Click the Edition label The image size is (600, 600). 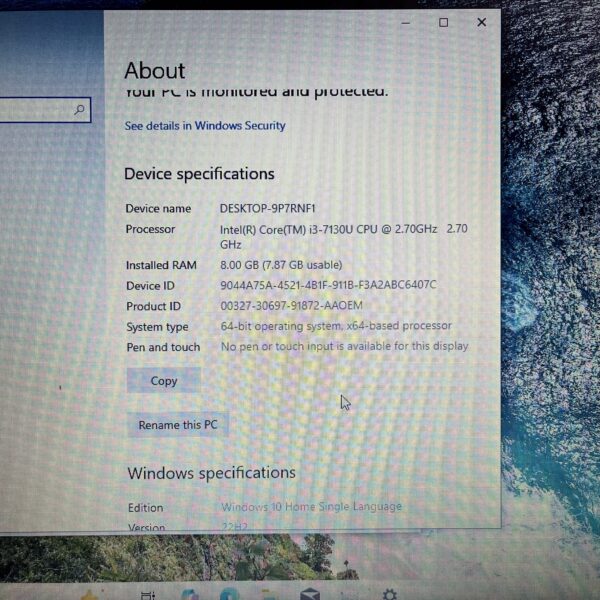[145, 508]
